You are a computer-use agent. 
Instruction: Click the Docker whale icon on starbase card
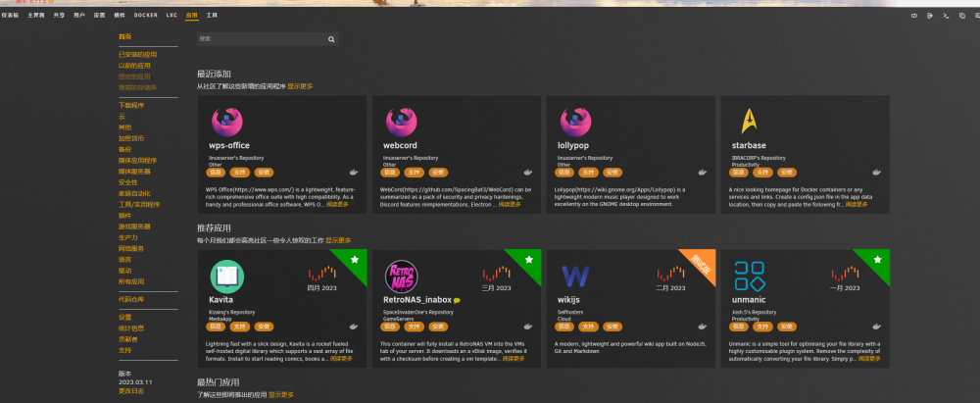pos(876,173)
